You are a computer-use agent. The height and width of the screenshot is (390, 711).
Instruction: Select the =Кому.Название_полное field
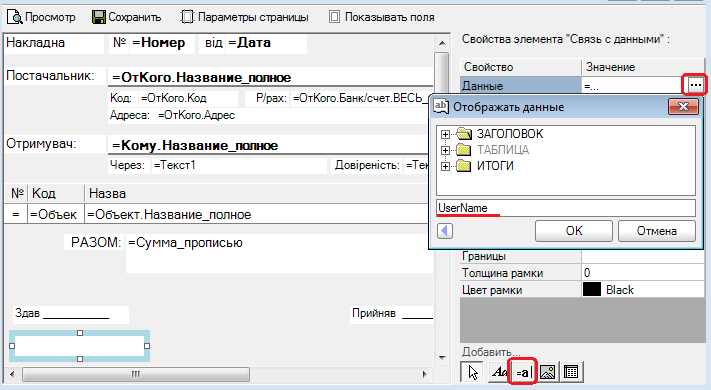270,146
